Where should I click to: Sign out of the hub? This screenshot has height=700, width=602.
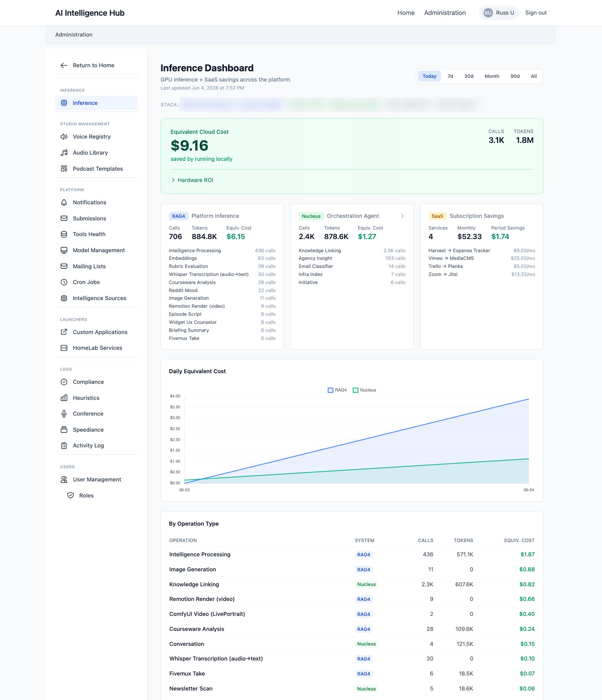[x=536, y=13]
